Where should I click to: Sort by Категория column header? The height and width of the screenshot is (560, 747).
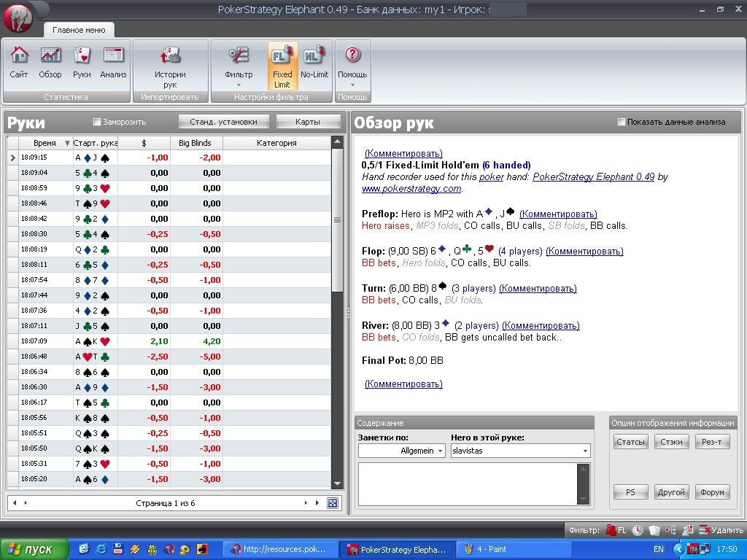tap(276, 143)
